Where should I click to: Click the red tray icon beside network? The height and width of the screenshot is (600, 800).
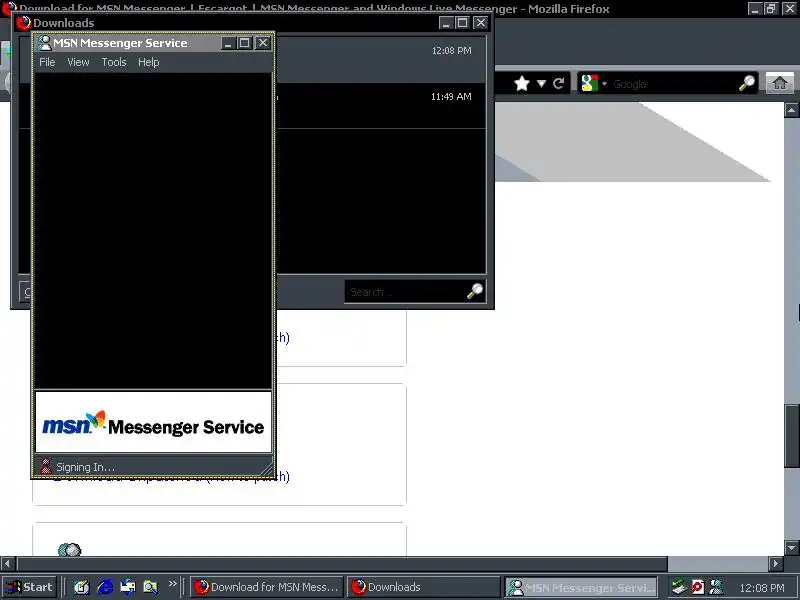coord(697,587)
